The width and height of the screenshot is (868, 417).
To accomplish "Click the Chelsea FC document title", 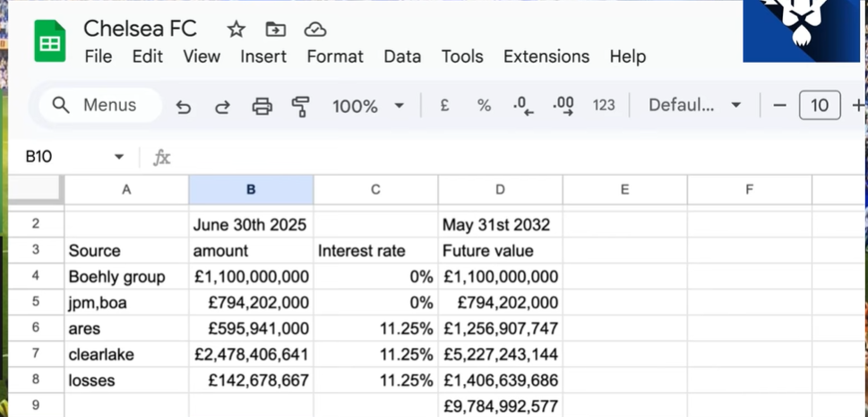I will 140,29.
